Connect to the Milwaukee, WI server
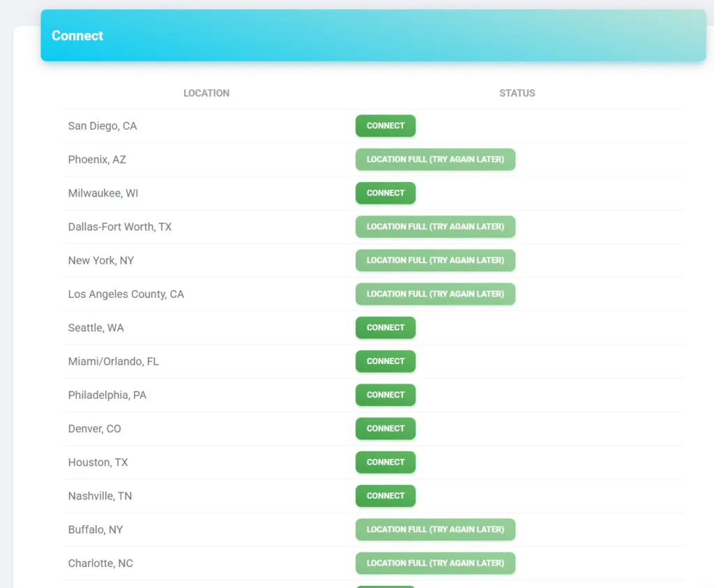This screenshot has height=588, width=714. [x=385, y=193]
